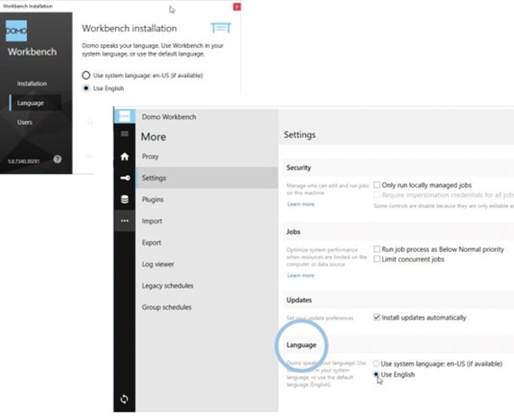Click 'Learn more' under Security
This screenshot has height=420, width=514.
click(x=301, y=204)
